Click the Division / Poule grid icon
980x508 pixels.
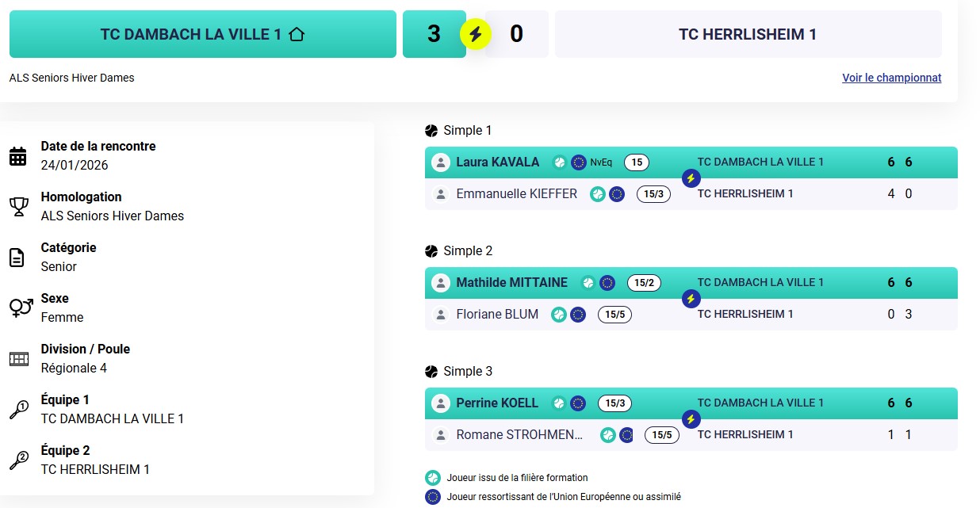click(18, 359)
